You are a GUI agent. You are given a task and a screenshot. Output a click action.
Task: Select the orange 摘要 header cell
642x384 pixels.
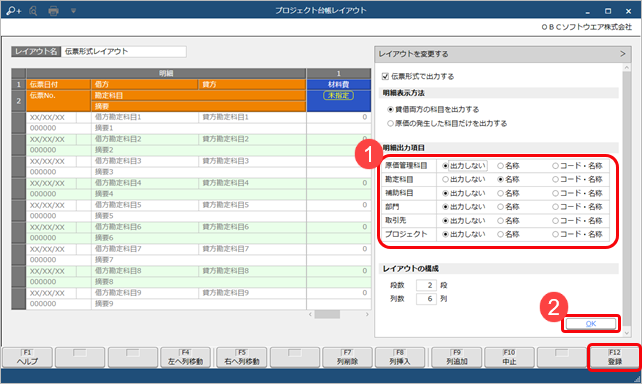(x=198, y=106)
